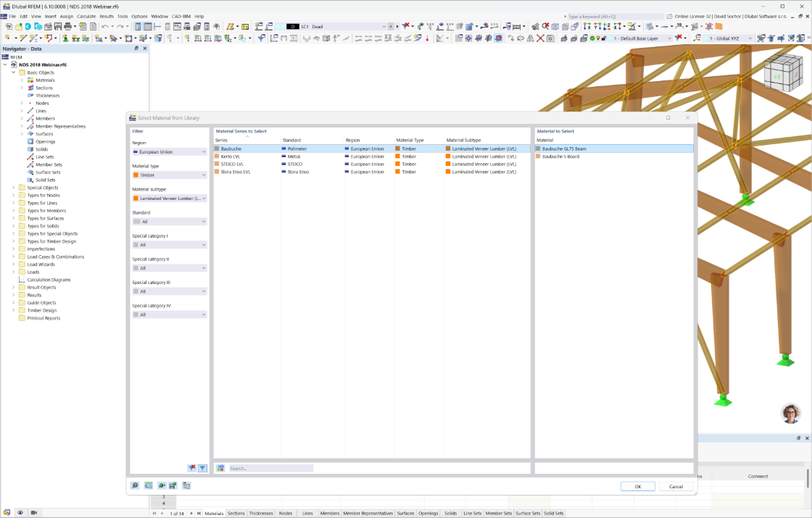The image size is (812, 518).
Task: Click the keyword search box in title area
Action: tap(616, 17)
